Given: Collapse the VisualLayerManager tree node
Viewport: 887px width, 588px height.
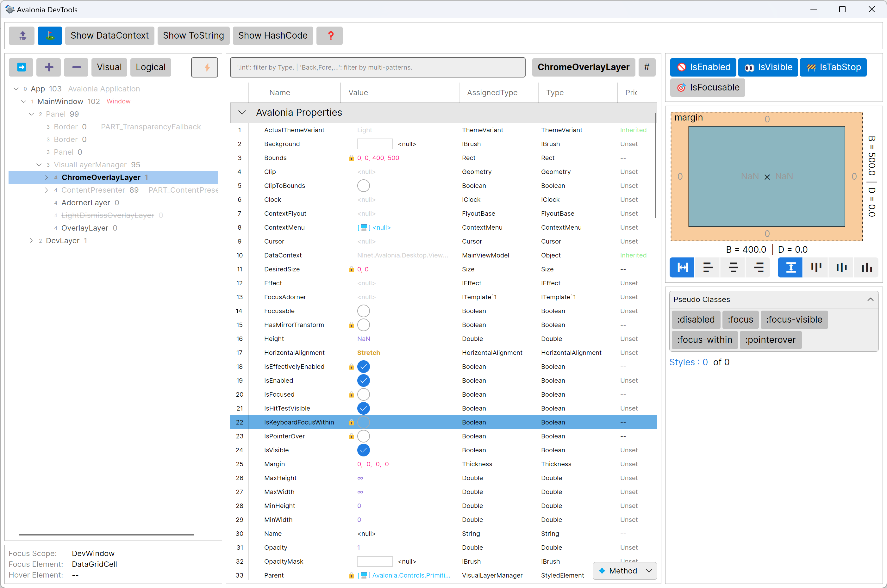Looking at the screenshot, I should (x=39, y=164).
